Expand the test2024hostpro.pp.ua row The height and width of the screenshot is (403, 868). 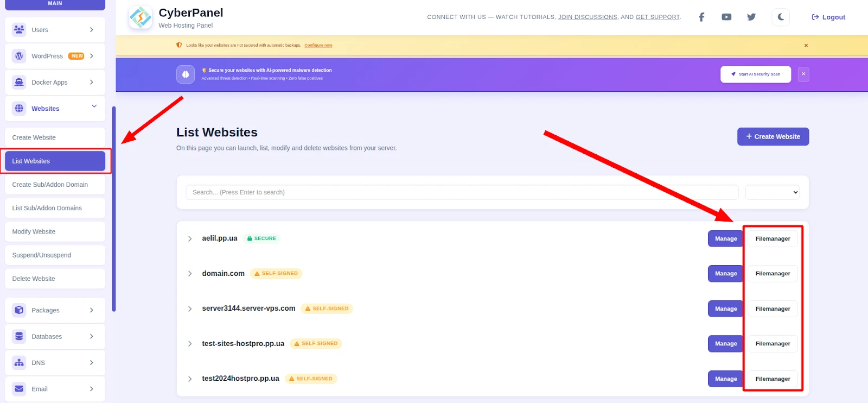pyautogui.click(x=190, y=379)
